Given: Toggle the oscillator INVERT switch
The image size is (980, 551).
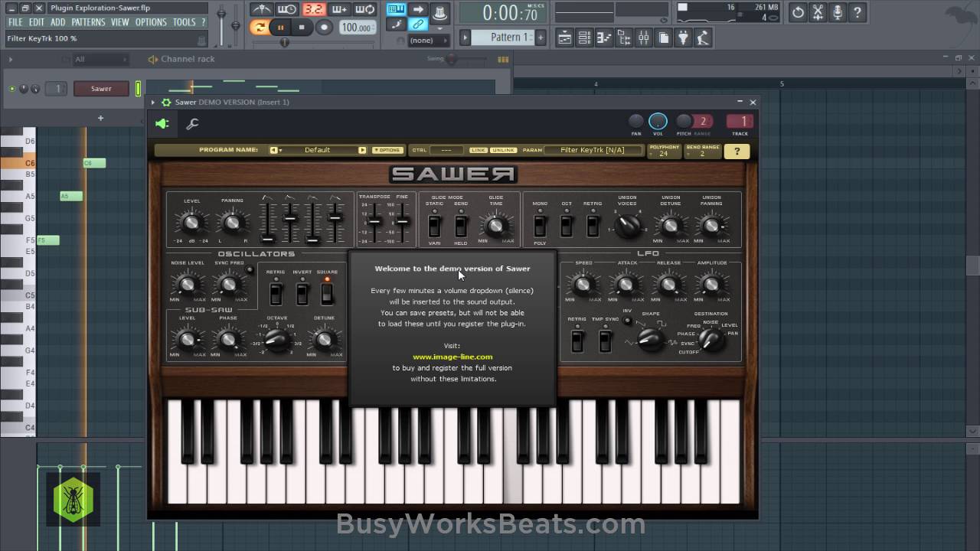Looking at the screenshot, I should (302, 292).
